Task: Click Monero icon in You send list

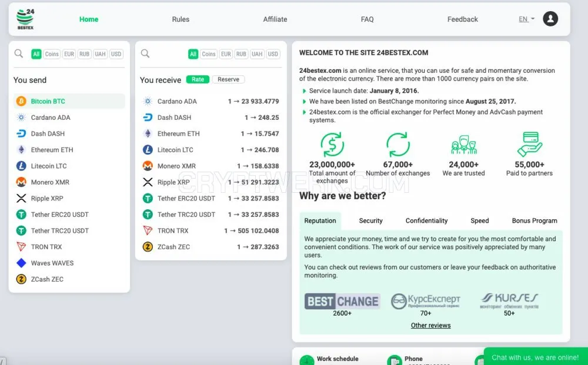Action: pyautogui.click(x=21, y=182)
